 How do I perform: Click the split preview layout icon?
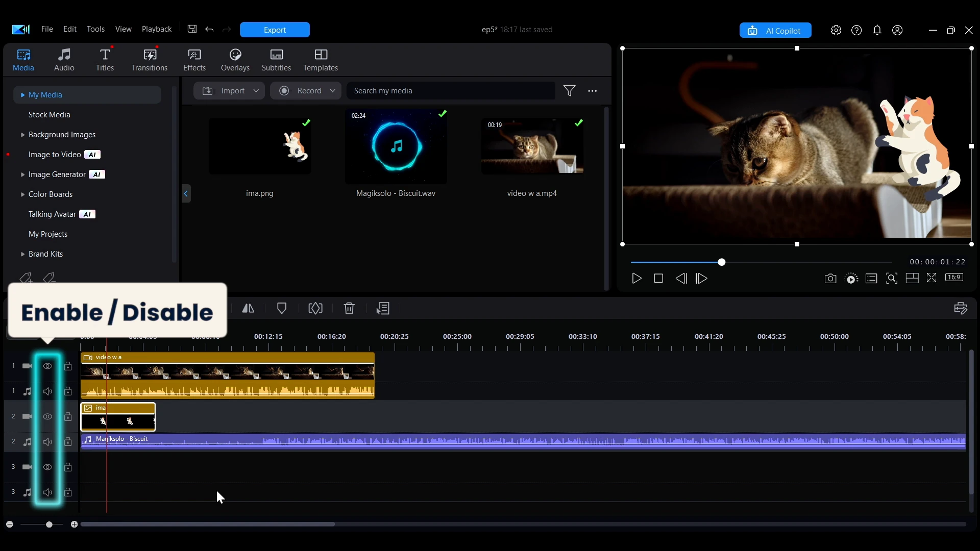coord(912,279)
